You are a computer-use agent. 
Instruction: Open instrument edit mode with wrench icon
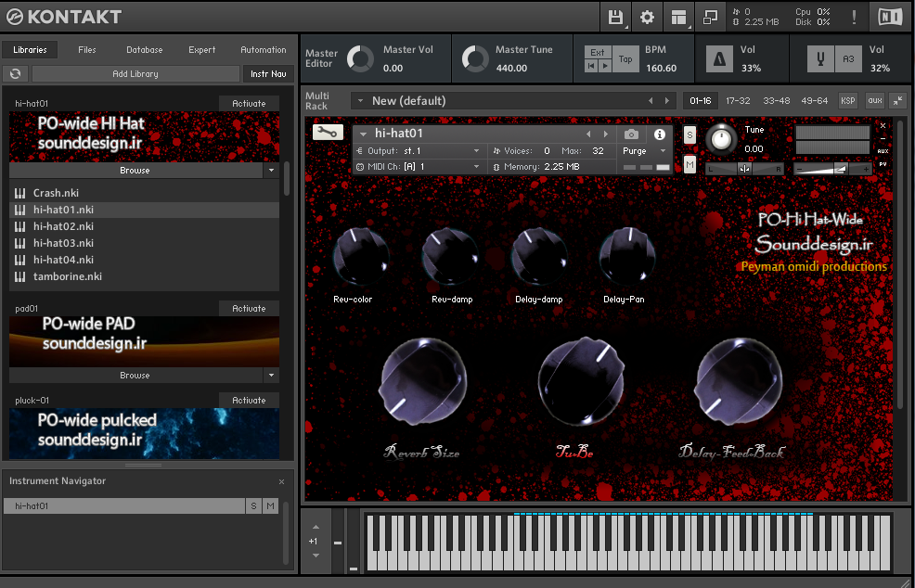[x=328, y=133]
